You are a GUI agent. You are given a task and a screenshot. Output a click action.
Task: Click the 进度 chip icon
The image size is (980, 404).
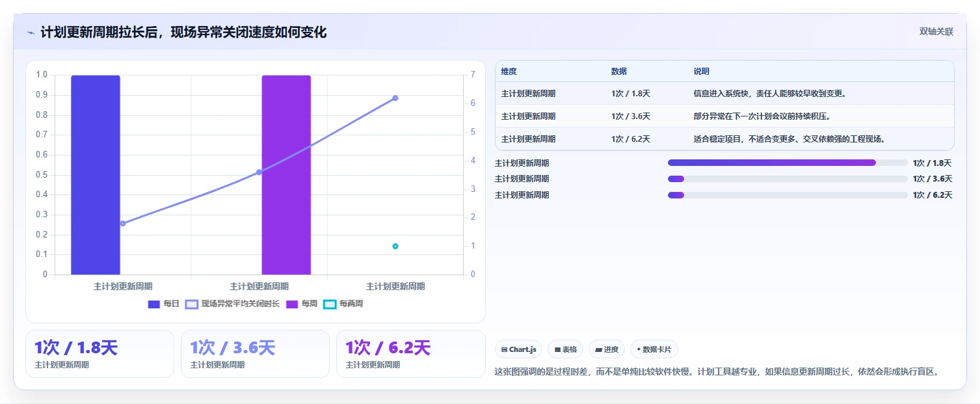point(598,349)
